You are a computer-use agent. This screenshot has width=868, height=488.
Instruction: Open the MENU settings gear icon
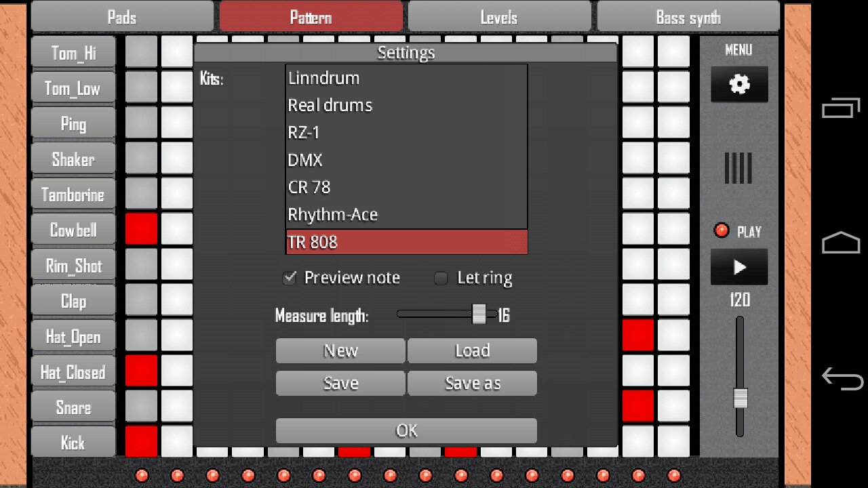tap(738, 84)
